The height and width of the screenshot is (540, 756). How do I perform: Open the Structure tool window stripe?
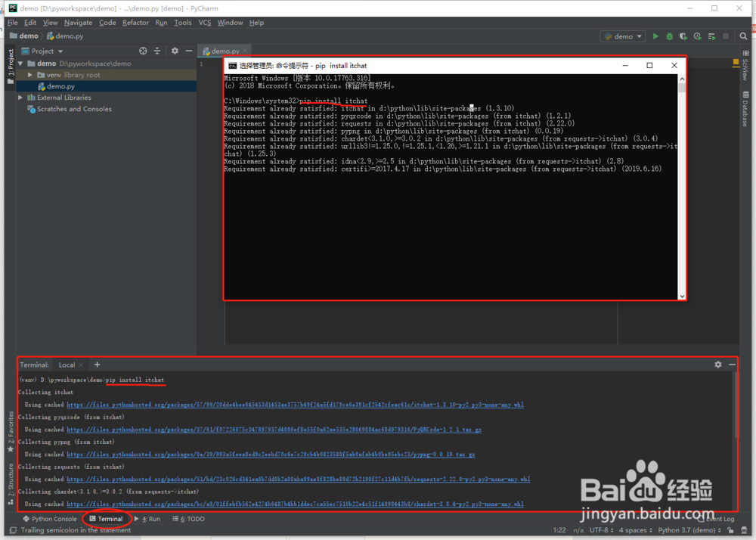point(10,483)
